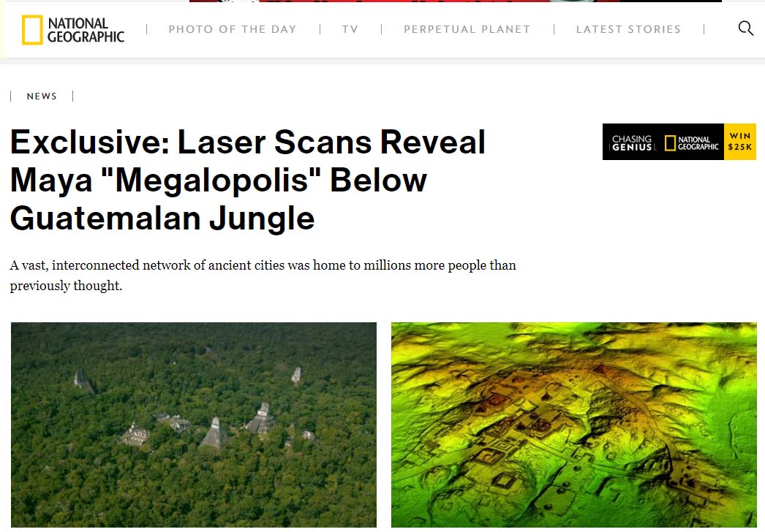Click the word "Megalopolis" in the headline
The height and width of the screenshot is (532, 765).
pyautogui.click(x=212, y=180)
